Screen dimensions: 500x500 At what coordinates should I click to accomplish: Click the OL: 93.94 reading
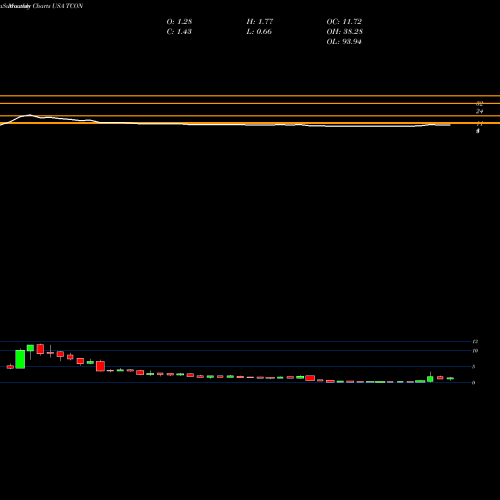(x=344, y=42)
